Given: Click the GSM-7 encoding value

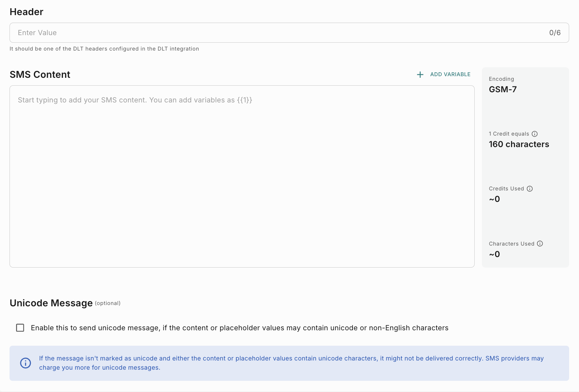Looking at the screenshot, I should point(503,89).
